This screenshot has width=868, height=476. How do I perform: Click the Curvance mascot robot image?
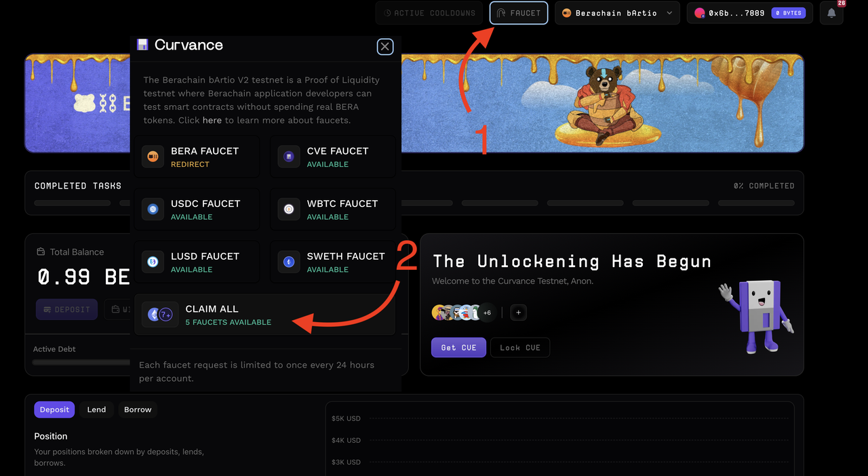point(756,316)
